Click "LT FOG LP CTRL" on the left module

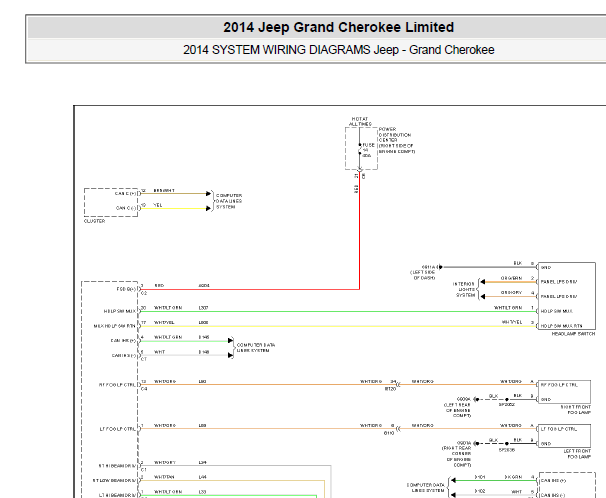pos(118,429)
